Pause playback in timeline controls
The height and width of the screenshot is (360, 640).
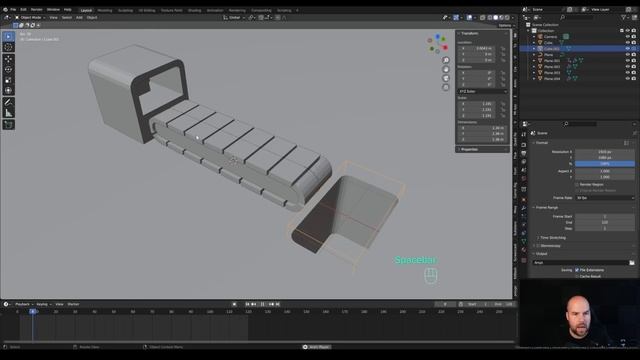[262, 304]
